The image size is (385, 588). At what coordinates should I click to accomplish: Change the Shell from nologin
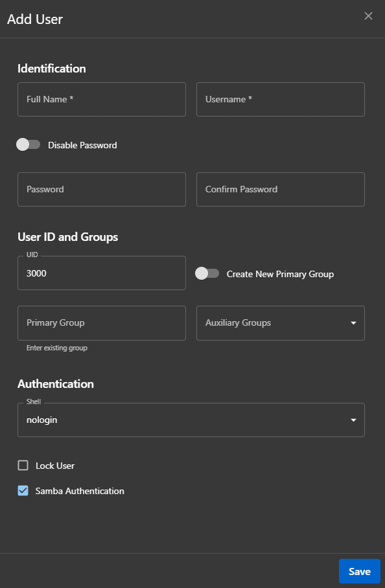click(x=191, y=420)
